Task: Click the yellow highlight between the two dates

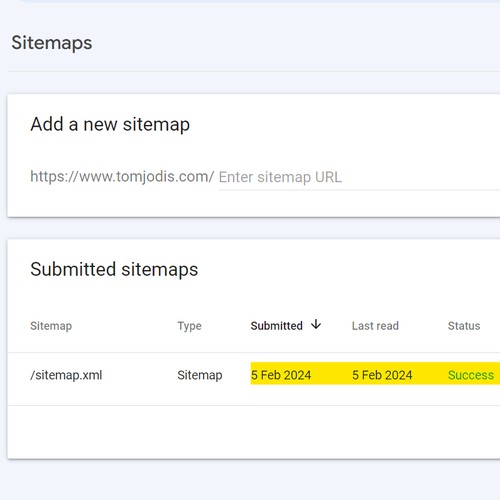Action: tap(332, 373)
